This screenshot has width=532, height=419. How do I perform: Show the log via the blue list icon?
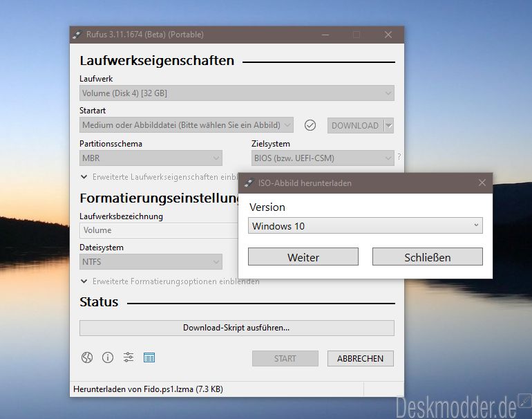(149, 357)
